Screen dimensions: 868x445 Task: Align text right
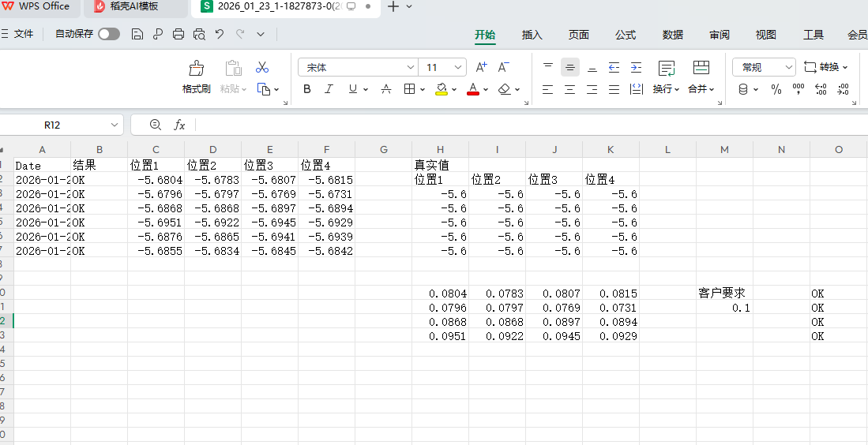(x=592, y=89)
